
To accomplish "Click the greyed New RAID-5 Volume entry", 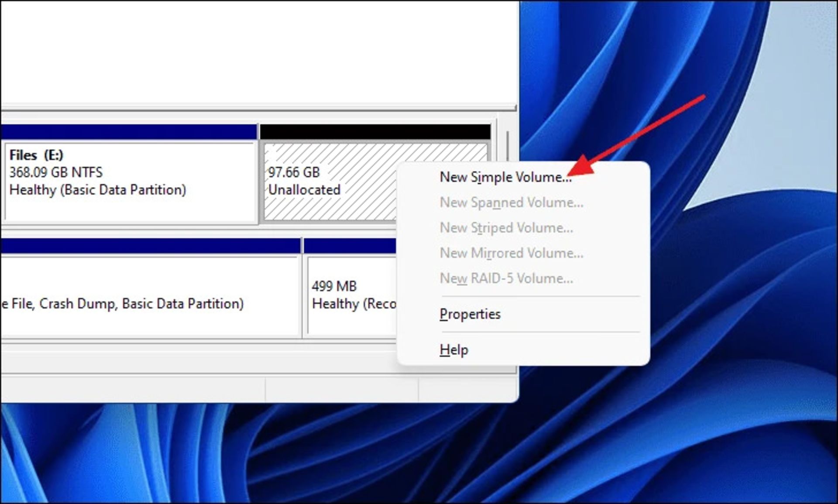I will pyautogui.click(x=506, y=278).
